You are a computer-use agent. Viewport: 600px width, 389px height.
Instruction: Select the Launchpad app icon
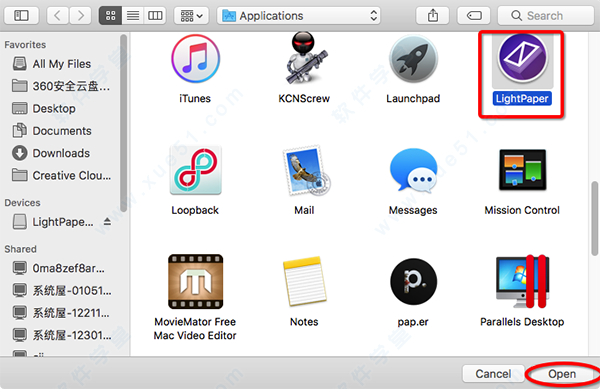click(413, 59)
